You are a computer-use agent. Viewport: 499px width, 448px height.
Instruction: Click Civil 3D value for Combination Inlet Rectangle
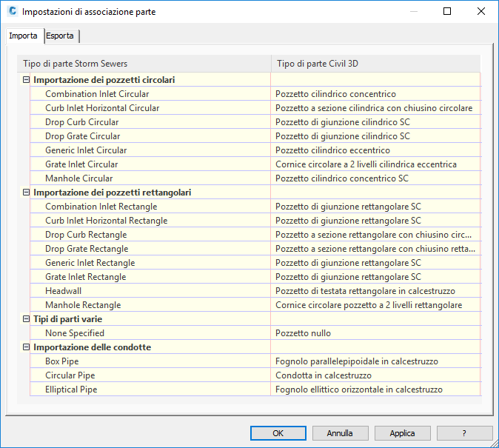[376, 207]
